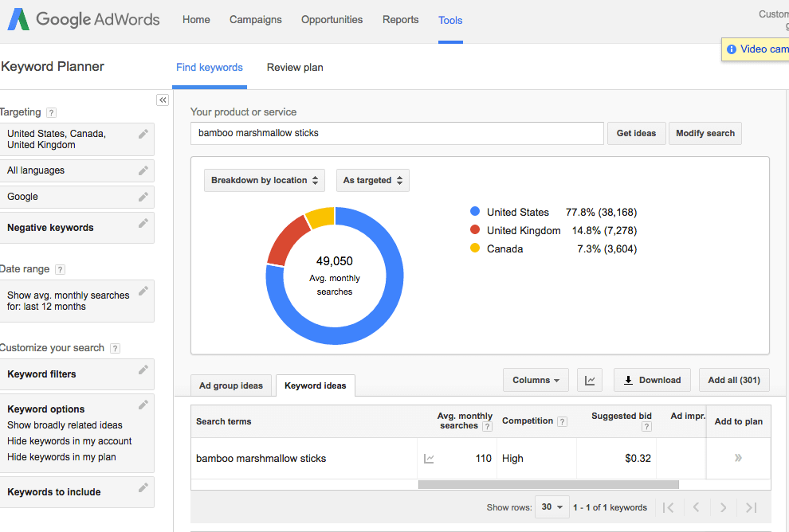Switch to Find keywords tab
Image resolution: width=789 pixels, height=532 pixels.
210,68
